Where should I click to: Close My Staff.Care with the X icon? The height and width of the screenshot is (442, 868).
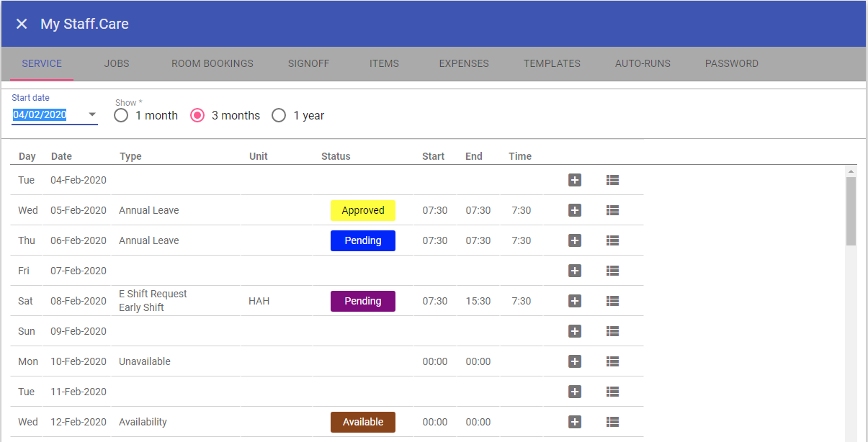[x=22, y=24]
